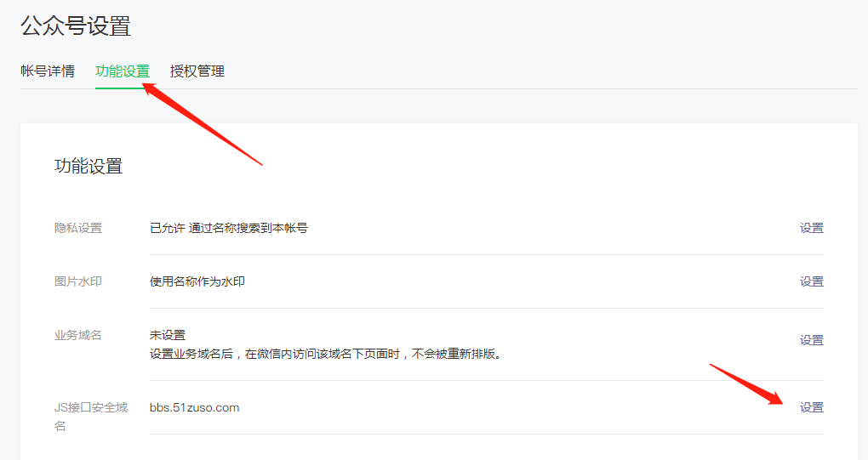The width and height of the screenshot is (868, 460).
Task: Click the 业务域名 row label
Action: [x=78, y=335]
